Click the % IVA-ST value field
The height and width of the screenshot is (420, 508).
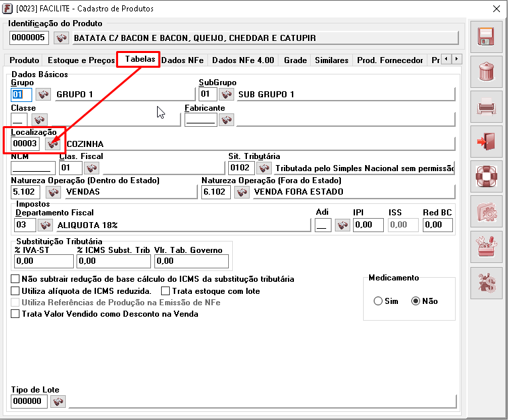click(x=44, y=262)
